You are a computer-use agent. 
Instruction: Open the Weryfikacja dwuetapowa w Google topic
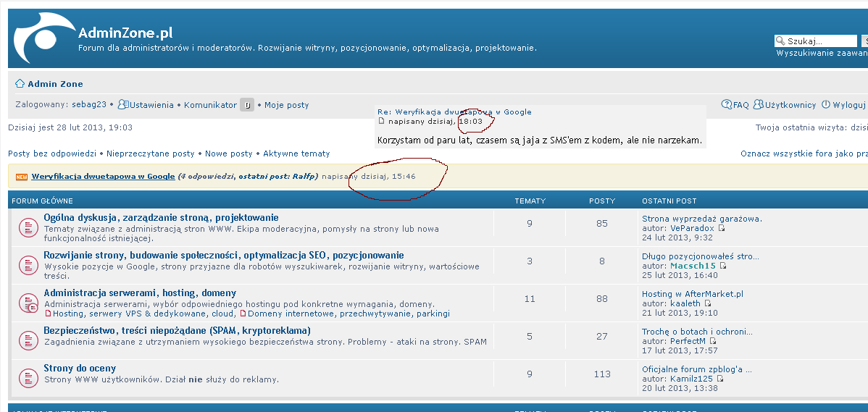[x=103, y=176]
